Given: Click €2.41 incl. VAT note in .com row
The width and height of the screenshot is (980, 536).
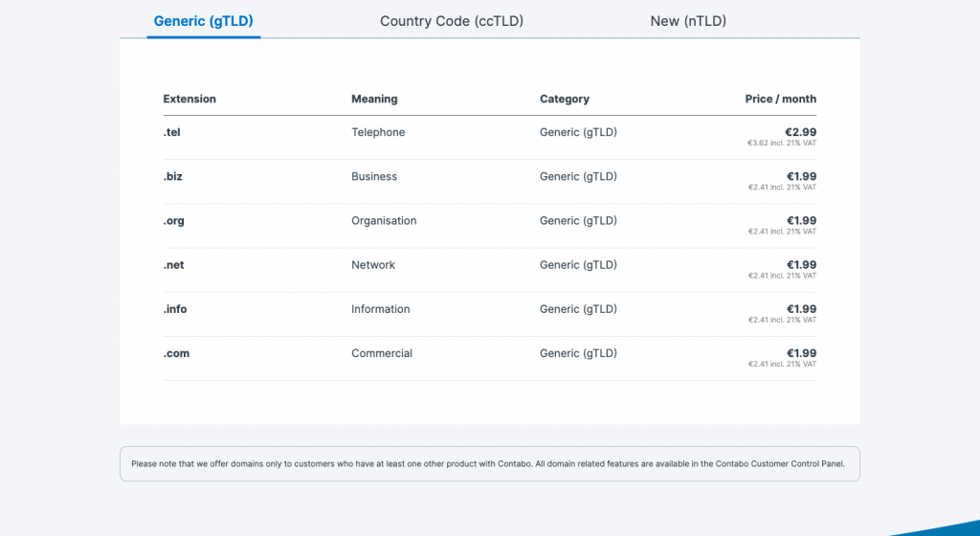Looking at the screenshot, I should pyautogui.click(x=783, y=365).
